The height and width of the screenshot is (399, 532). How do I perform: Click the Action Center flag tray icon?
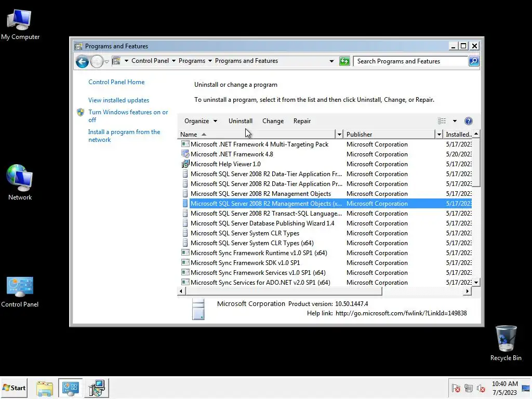pos(456,388)
